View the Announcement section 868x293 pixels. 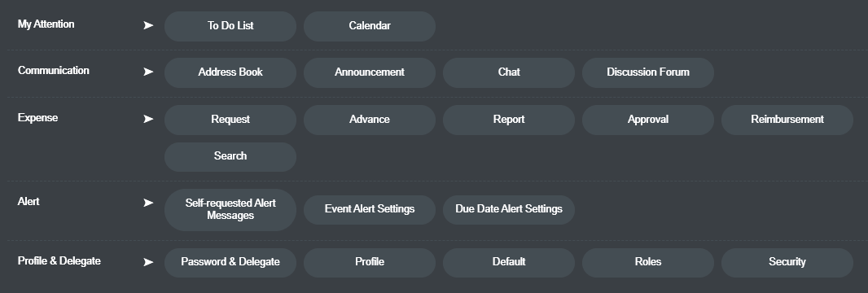(x=370, y=72)
